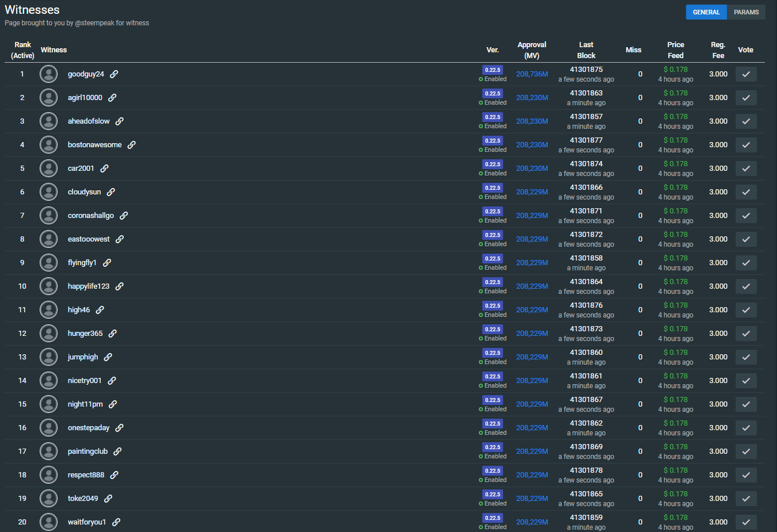The image size is (777, 532).
Task: Toggle the vote checkmark for waitforyou1
Action: pos(746,522)
